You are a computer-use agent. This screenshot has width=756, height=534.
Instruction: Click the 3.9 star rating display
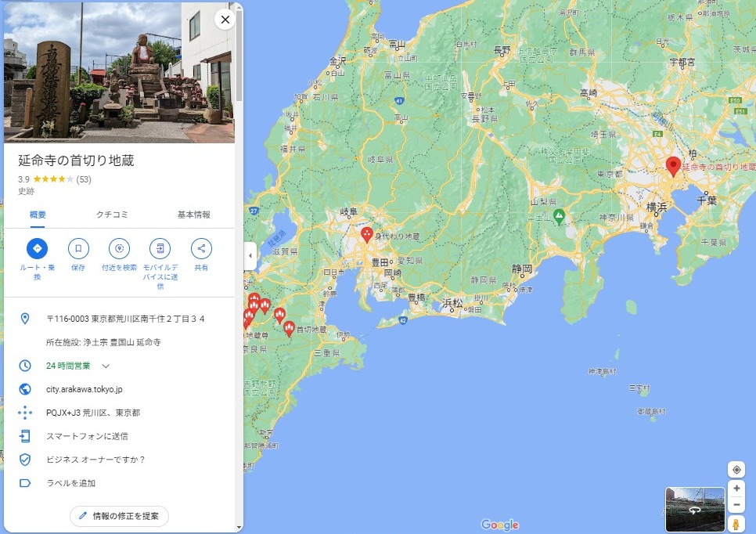click(46, 179)
